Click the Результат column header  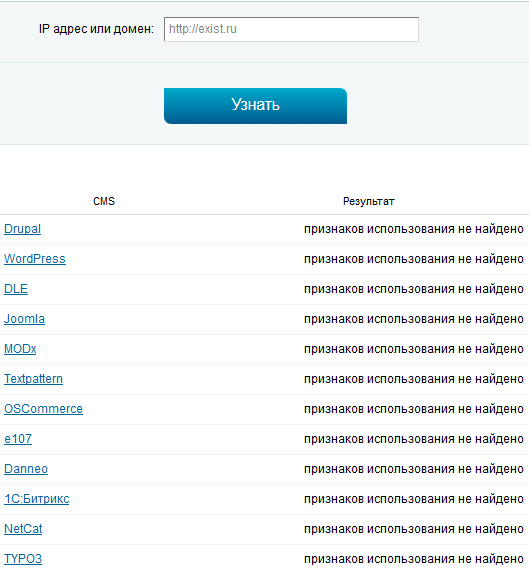click(368, 201)
